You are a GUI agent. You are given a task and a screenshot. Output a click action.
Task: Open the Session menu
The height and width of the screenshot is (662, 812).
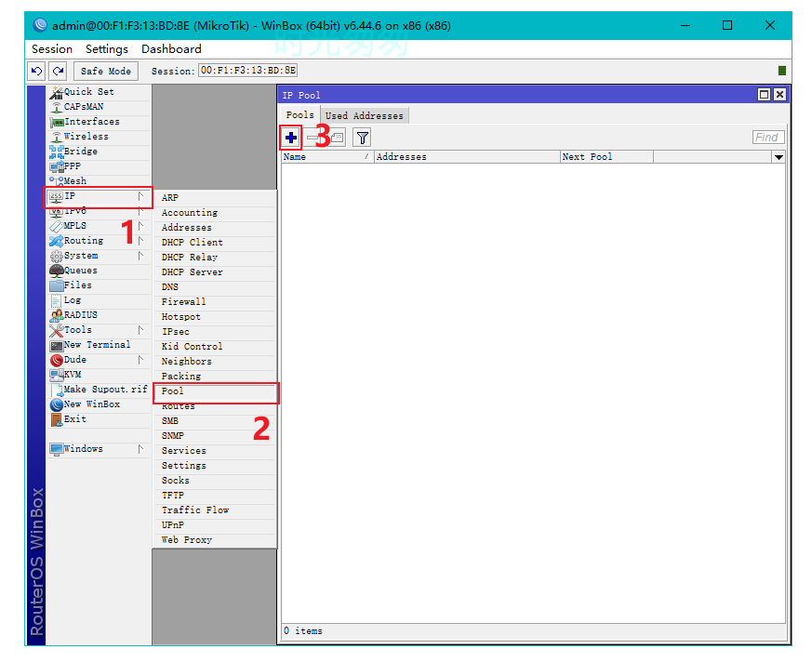pos(52,49)
